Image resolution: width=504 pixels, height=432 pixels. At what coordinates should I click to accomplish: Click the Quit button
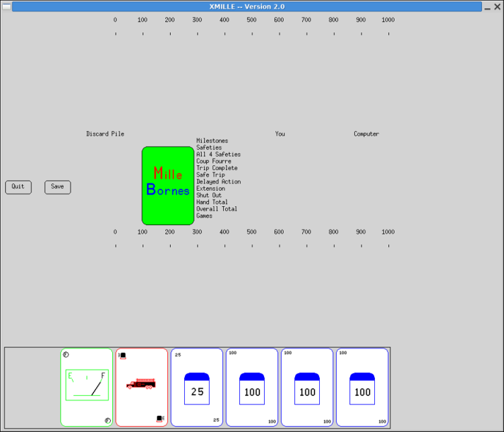(x=18, y=187)
